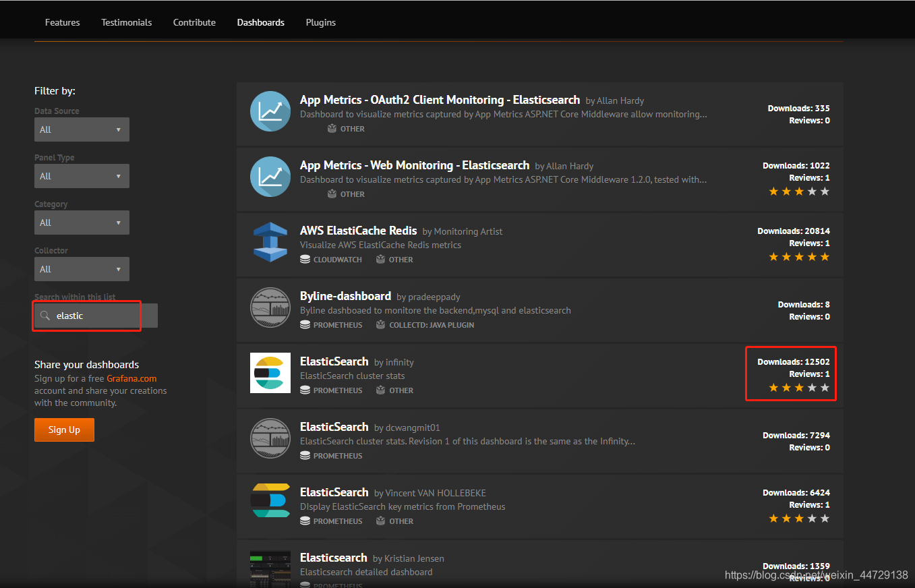The width and height of the screenshot is (915, 588).
Task: Click PROMETHEUS icon on dcwangmit01's row
Action: click(305, 455)
